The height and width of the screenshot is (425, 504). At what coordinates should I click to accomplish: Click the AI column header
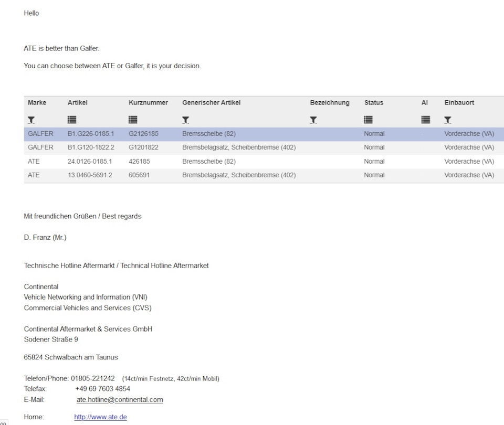(425, 102)
